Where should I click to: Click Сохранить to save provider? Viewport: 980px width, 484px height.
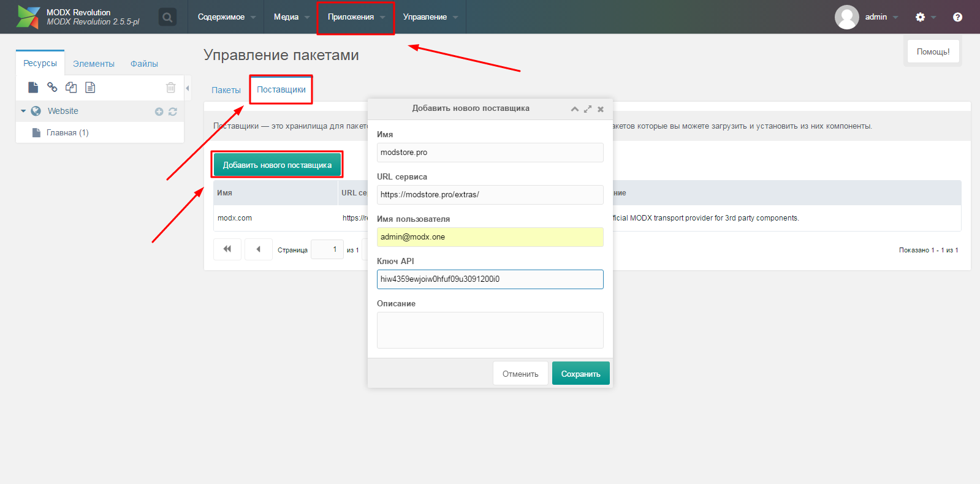581,374
